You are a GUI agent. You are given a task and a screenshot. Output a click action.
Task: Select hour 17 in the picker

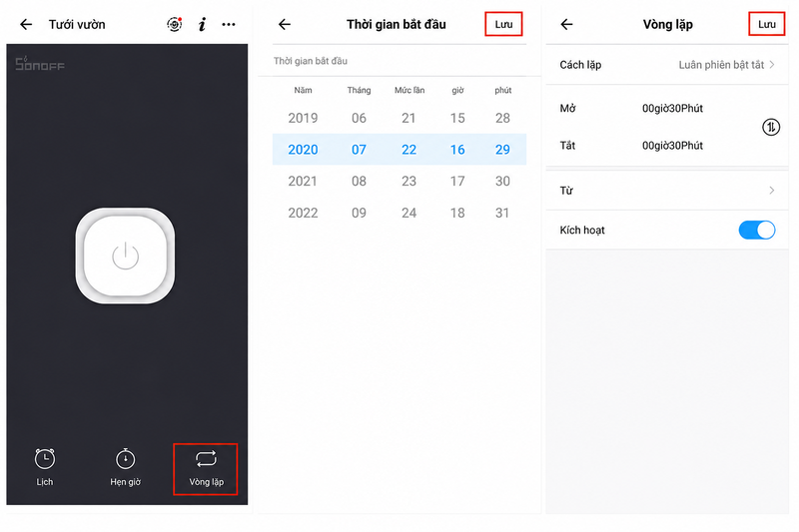(x=457, y=182)
